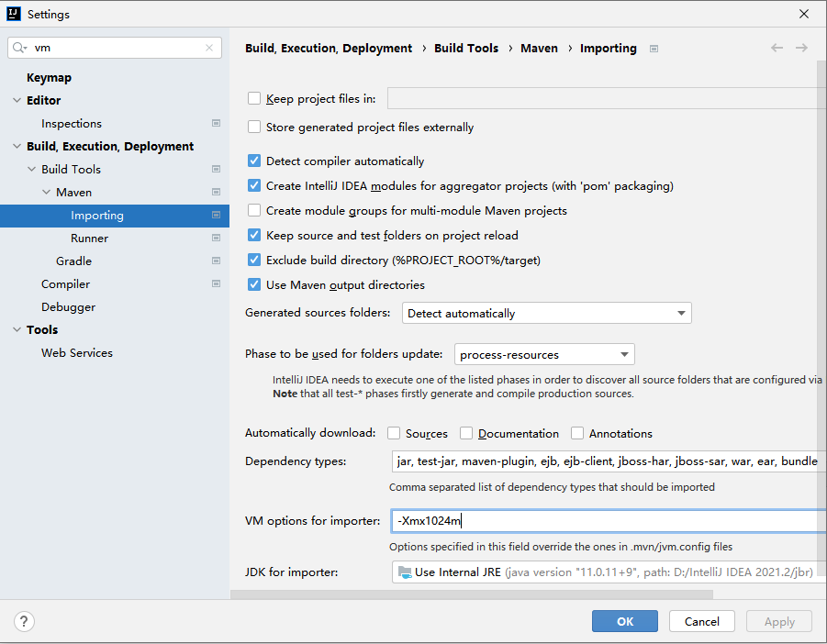Select Web Services under Tools

tap(77, 353)
